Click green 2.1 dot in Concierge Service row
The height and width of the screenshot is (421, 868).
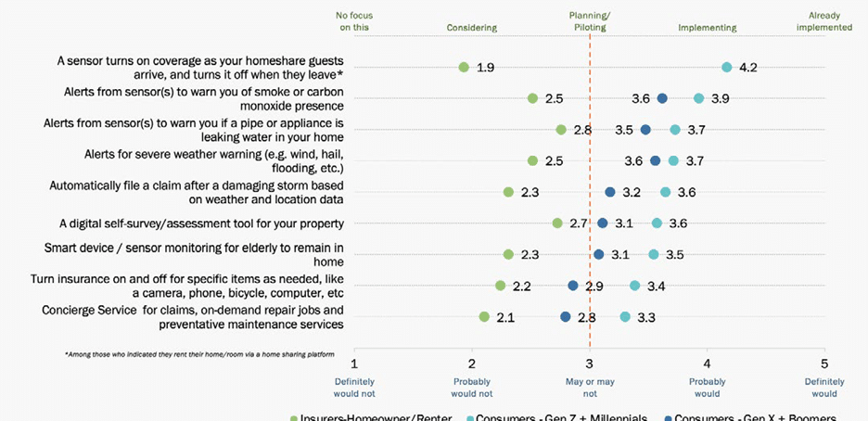[x=484, y=317]
